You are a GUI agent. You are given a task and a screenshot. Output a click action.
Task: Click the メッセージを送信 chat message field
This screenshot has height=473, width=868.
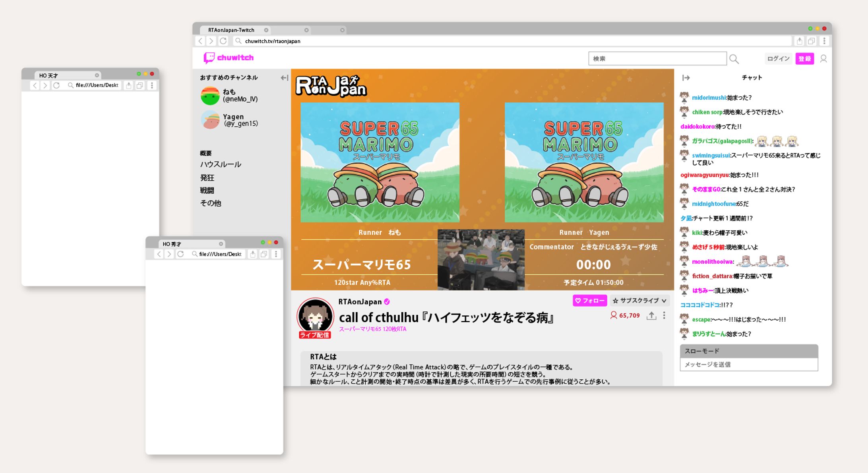pyautogui.click(x=748, y=365)
